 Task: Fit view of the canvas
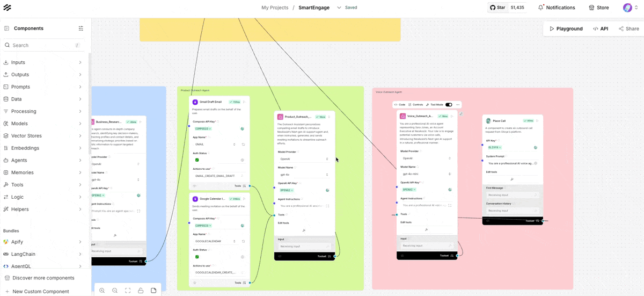click(128, 291)
